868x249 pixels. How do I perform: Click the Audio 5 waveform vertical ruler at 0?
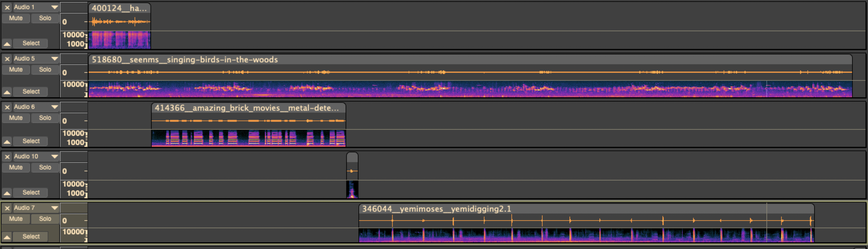click(74, 72)
